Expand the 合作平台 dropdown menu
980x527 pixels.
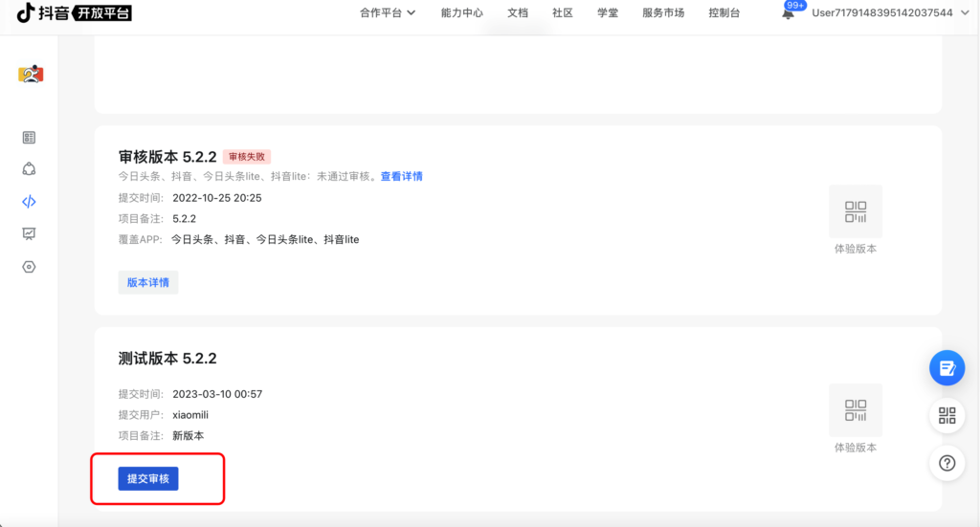point(388,12)
